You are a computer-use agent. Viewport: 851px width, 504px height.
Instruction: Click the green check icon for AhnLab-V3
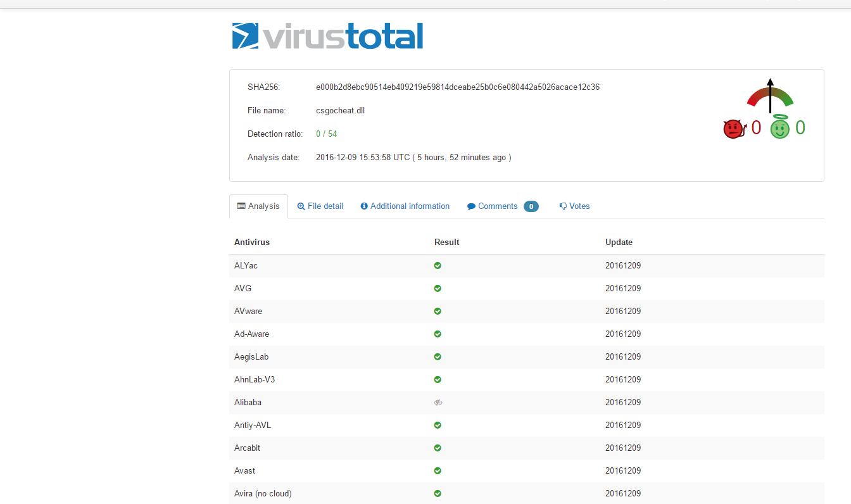pos(438,379)
